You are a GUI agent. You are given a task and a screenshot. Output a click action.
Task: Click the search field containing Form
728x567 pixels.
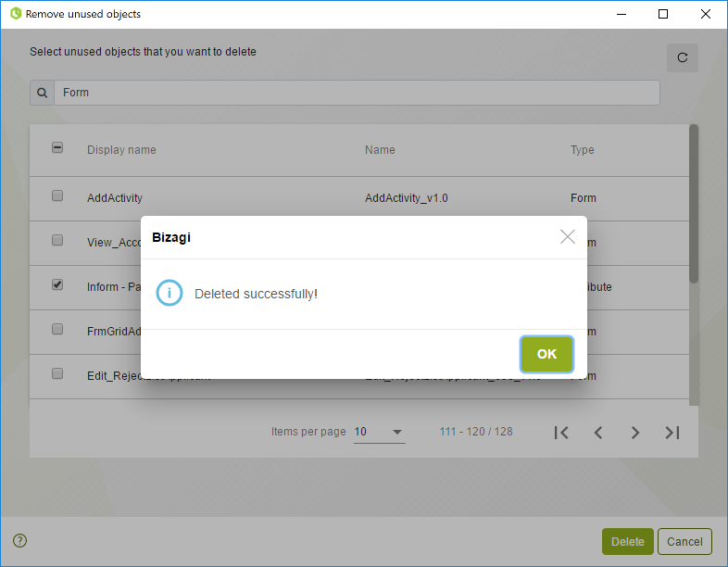click(x=357, y=93)
